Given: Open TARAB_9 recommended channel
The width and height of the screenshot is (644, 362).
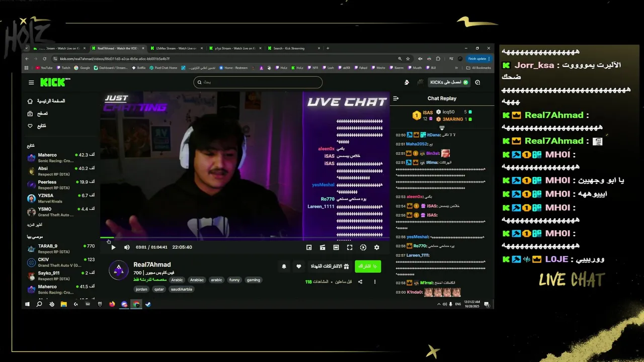Looking at the screenshot, I should 60,249.
